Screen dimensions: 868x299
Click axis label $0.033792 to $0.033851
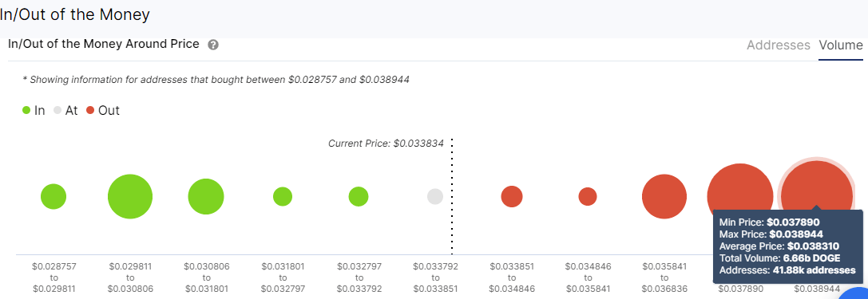click(435, 277)
